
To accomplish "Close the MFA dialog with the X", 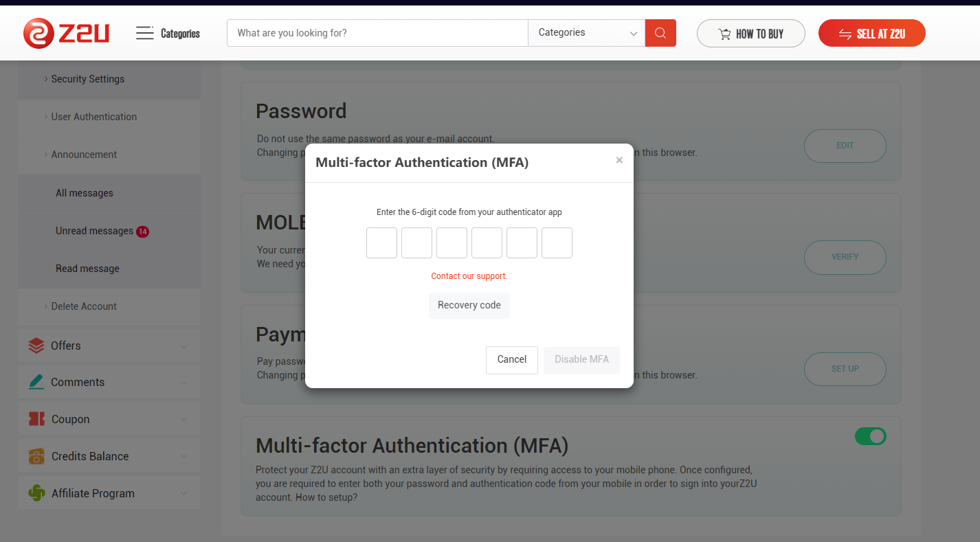I will click(x=619, y=160).
